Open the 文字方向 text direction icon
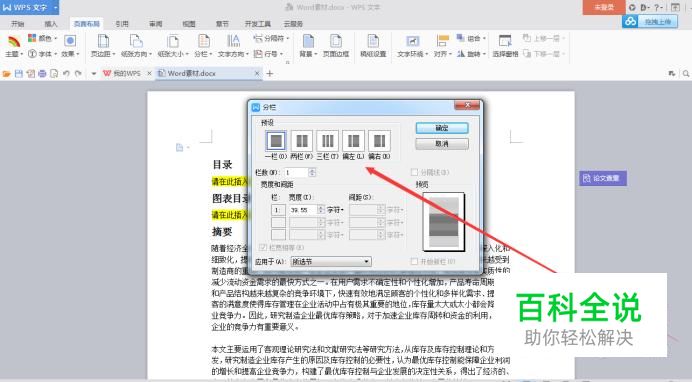Screen dimensions: 692x382 click(x=233, y=41)
